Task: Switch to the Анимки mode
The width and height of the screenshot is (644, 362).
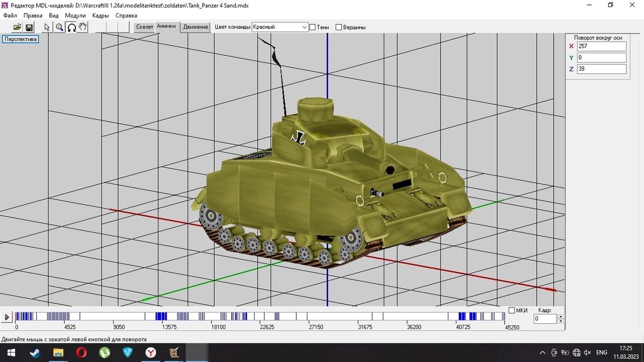Action: (166, 27)
